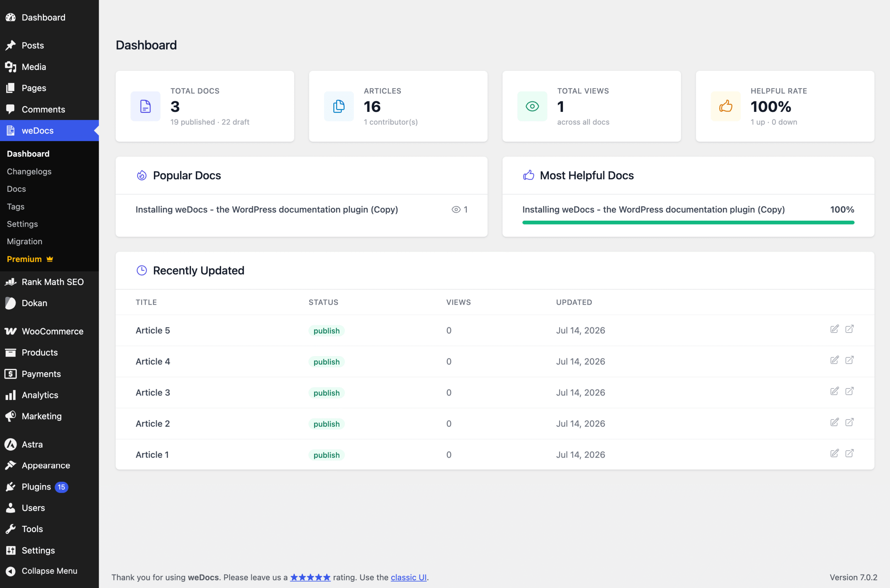The image size is (890, 588).
Task: Open Article 1 via external link icon
Action: coord(849,454)
